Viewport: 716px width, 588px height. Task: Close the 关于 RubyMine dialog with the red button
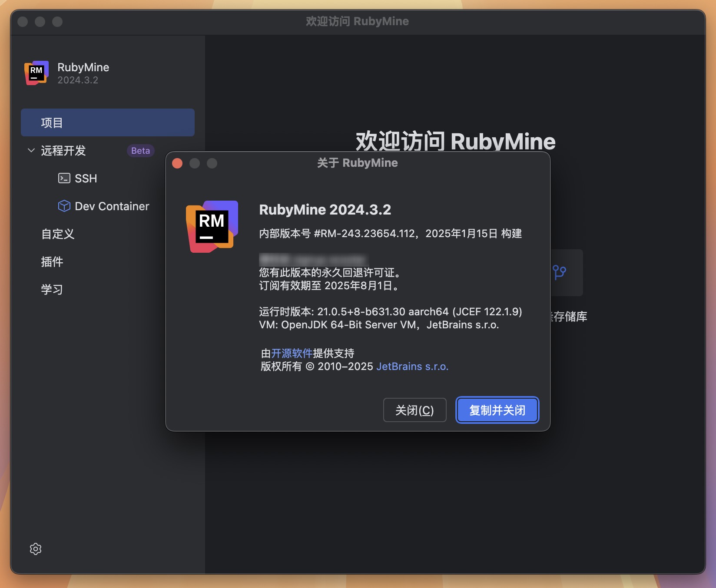[x=177, y=163]
